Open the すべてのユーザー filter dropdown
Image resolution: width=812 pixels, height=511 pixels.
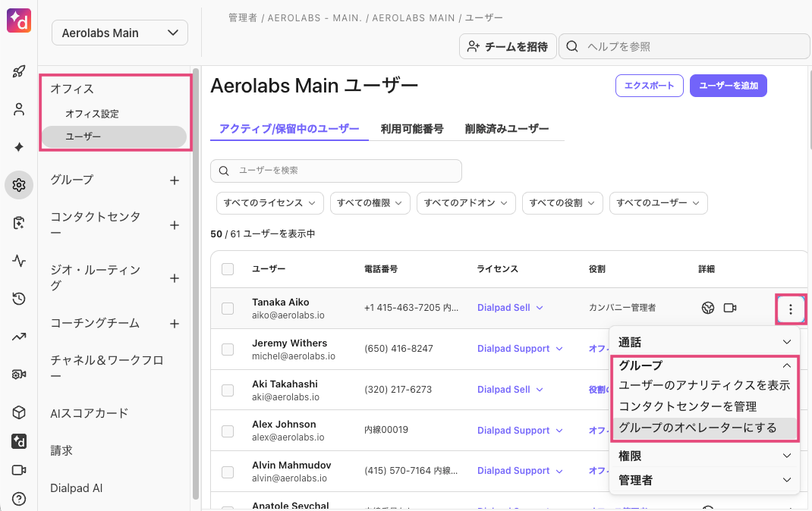pos(659,202)
